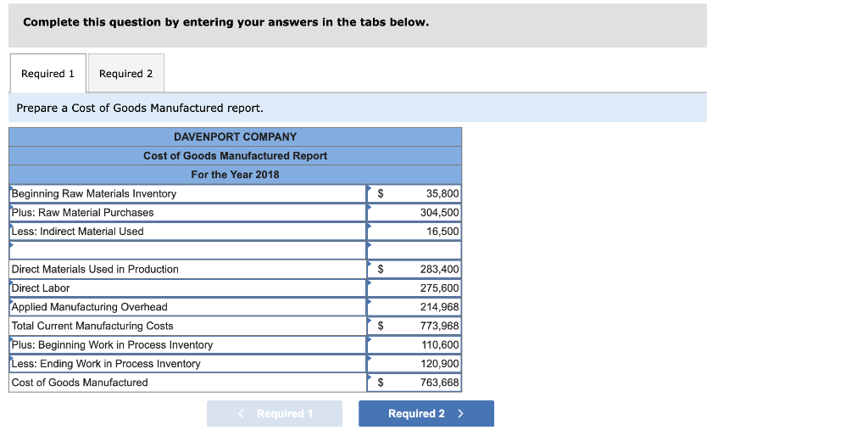Open the Beginning Raw Materials Inventory dropdown cell
This screenshot has height=447, width=868.
pyautogui.click(x=188, y=194)
